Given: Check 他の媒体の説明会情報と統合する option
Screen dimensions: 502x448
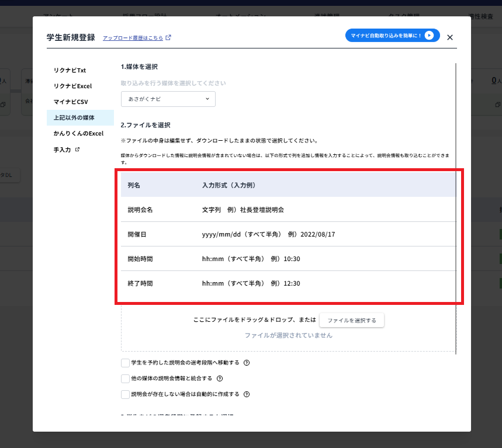Looking at the screenshot, I should point(125,378).
